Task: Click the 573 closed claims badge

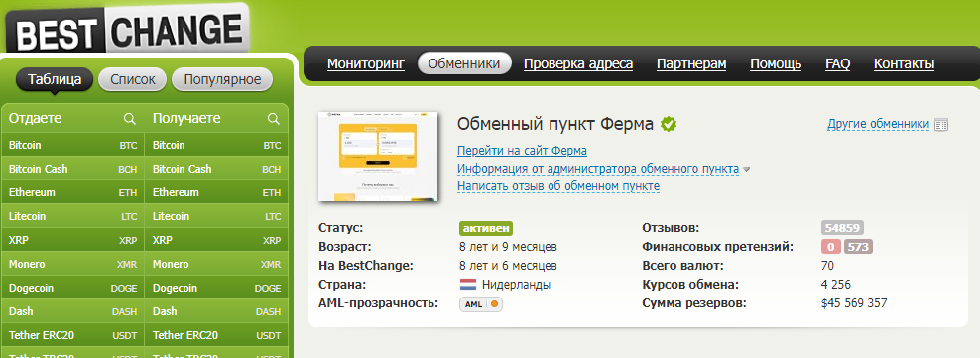Action: click(858, 247)
